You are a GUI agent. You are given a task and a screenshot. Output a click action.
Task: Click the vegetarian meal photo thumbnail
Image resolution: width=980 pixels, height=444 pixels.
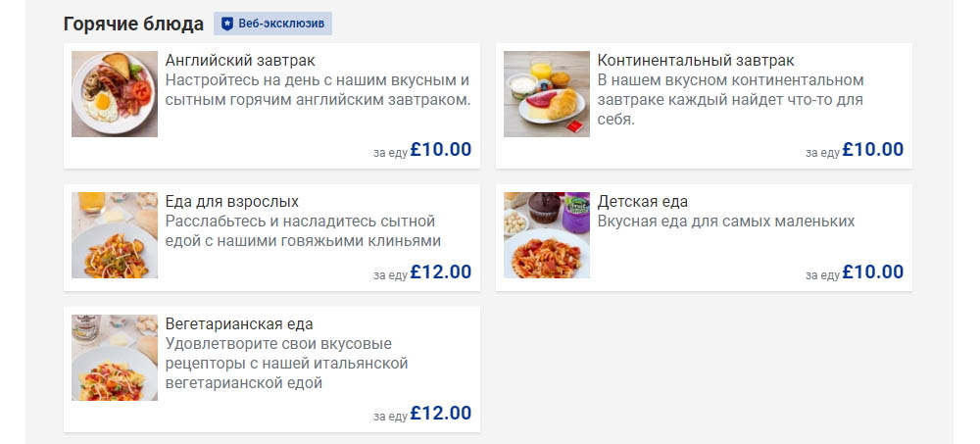[x=115, y=358]
